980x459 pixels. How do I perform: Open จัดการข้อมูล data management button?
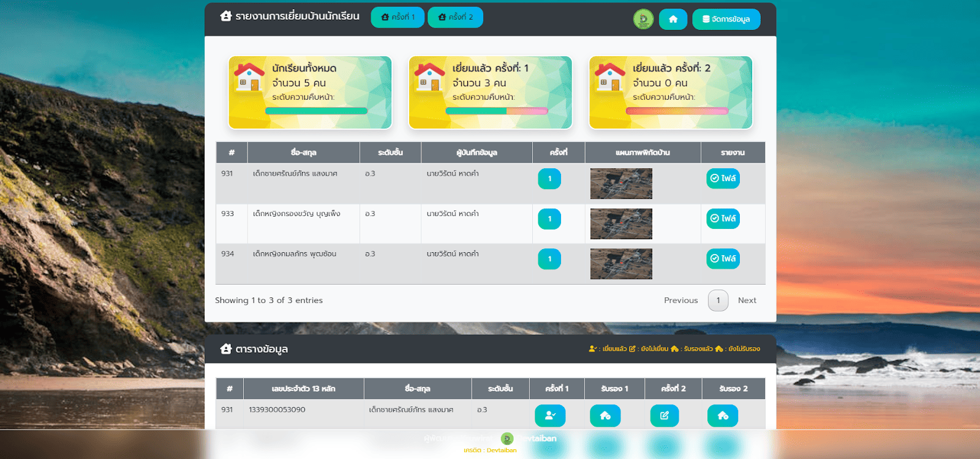(x=726, y=19)
